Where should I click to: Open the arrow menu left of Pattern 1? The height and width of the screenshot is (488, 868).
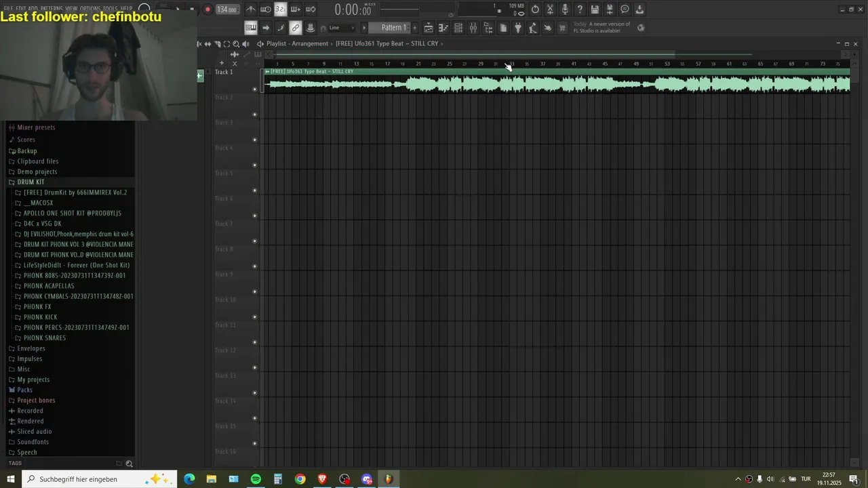(364, 28)
